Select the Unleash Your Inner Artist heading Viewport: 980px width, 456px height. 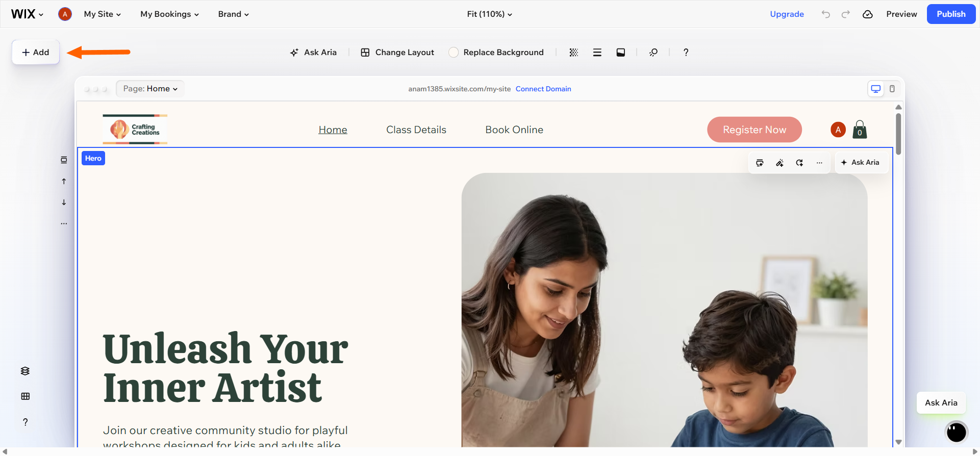225,367
